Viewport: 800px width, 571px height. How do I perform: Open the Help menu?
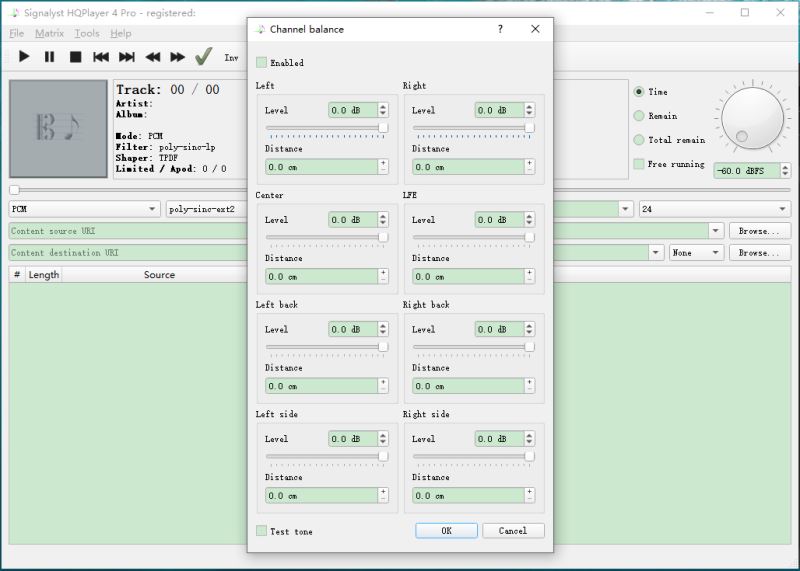click(x=121, y=33)
